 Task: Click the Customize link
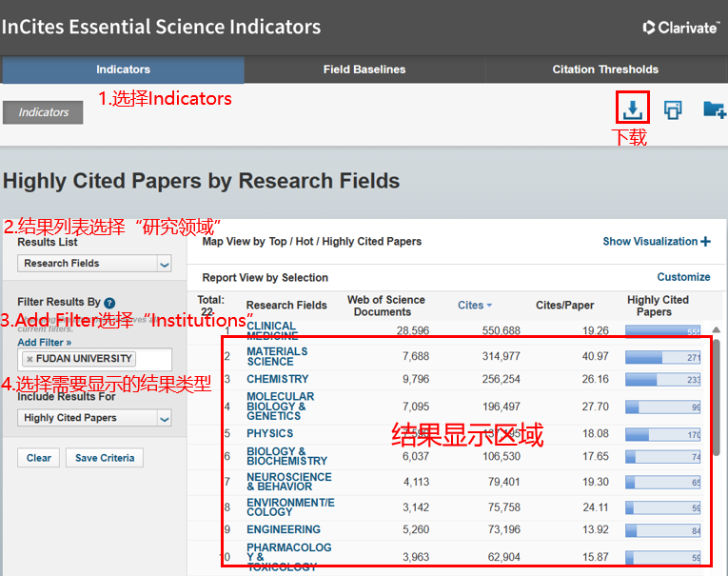683,277
